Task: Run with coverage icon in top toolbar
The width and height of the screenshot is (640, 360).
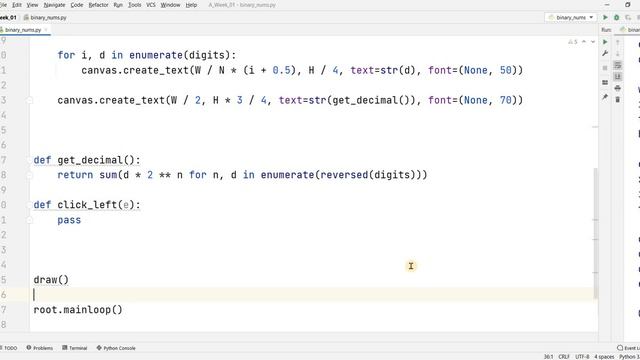Action: click(x=628, y=18)
